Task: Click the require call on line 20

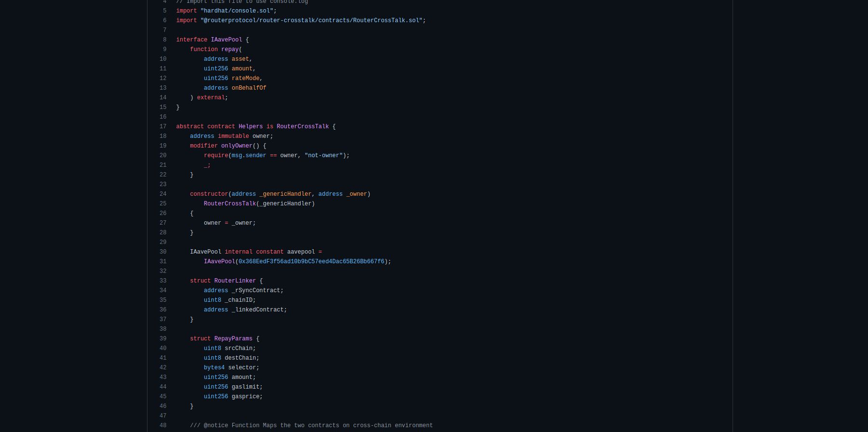Action: coord(216,155)
